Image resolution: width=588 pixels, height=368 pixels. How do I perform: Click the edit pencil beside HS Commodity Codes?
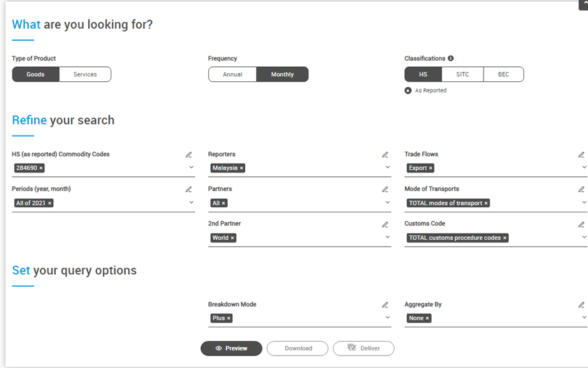click(189, 155)
